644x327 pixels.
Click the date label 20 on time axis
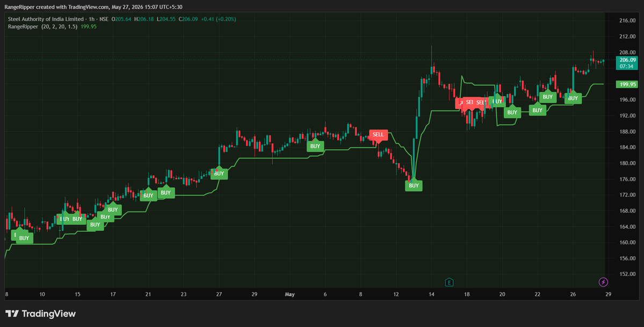[x=502, y=295]
